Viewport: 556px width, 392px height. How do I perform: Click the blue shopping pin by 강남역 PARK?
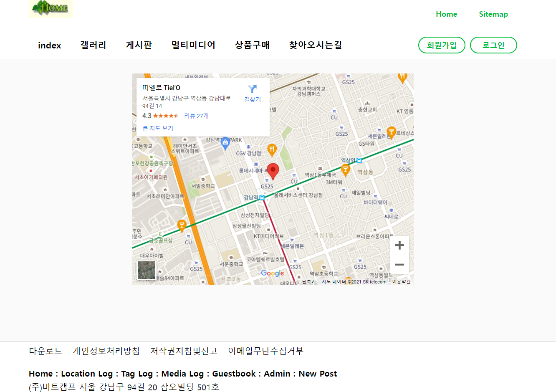coord(225,143)
